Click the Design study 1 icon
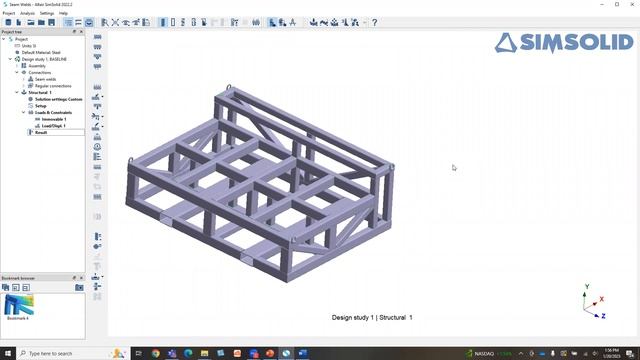Screen dimensions: 640x360 click(18, 59)
